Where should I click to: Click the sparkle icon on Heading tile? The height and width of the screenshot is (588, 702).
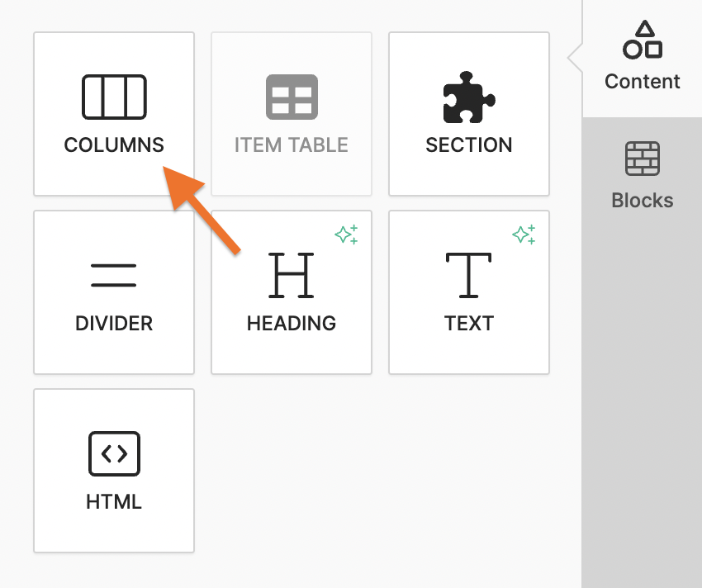(x=346, y=235)
